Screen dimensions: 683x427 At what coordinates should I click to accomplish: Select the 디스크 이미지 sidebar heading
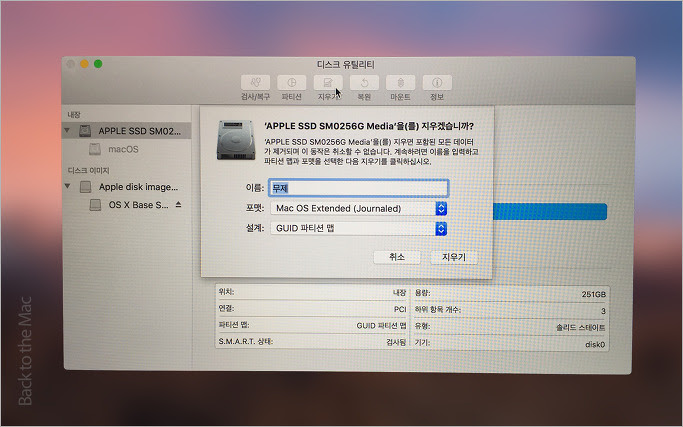88,170
